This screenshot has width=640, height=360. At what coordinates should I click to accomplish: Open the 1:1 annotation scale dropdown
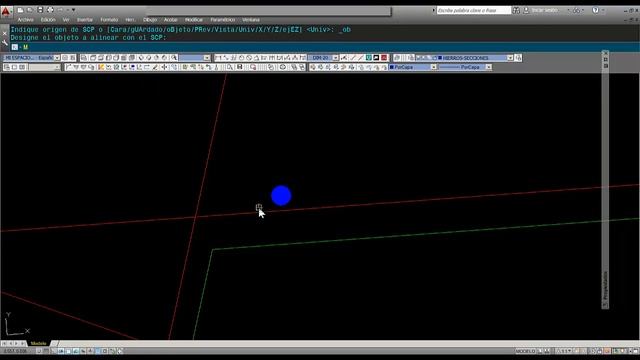tap(565, 351)
